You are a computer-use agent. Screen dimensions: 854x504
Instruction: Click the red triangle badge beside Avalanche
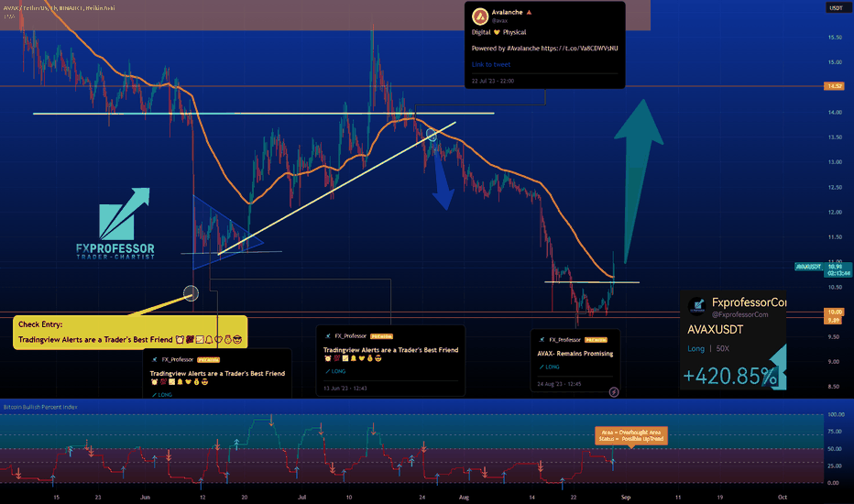[x=529, y=12]
